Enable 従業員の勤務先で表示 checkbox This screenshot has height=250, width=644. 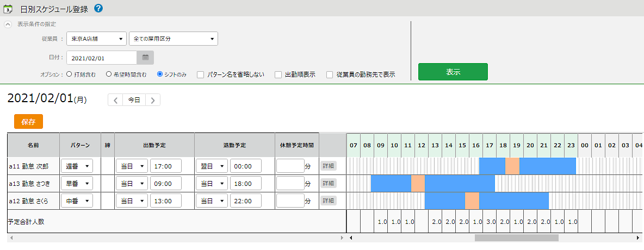tap(330, 74)
